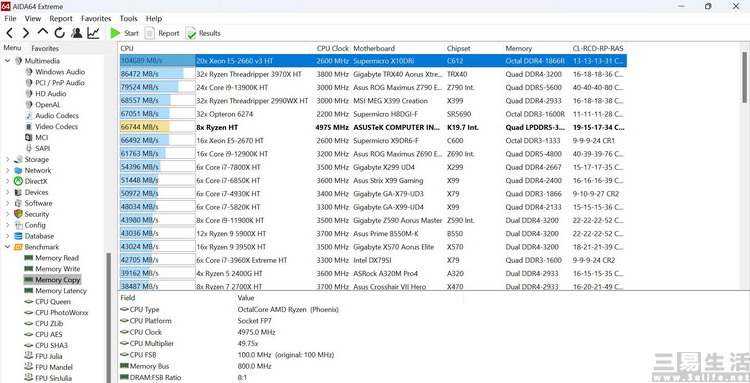
Task: Switch to the Menu tab
Action: coord(12,48)
